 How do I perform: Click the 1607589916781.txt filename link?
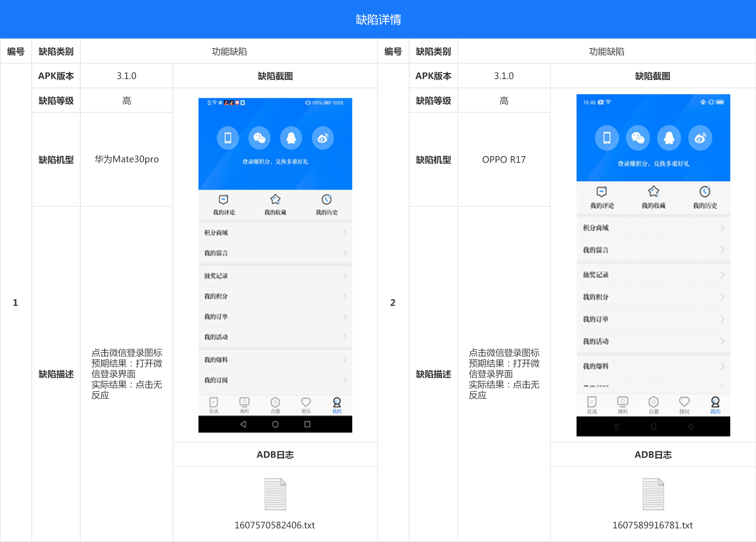pyautogui.click(x=653, y=525)
